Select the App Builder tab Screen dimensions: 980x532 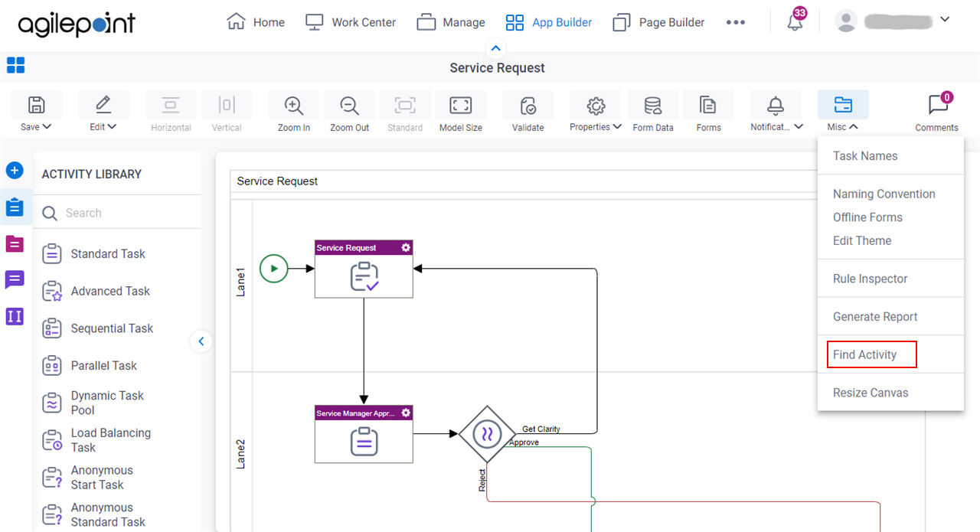tap(549, 22)
